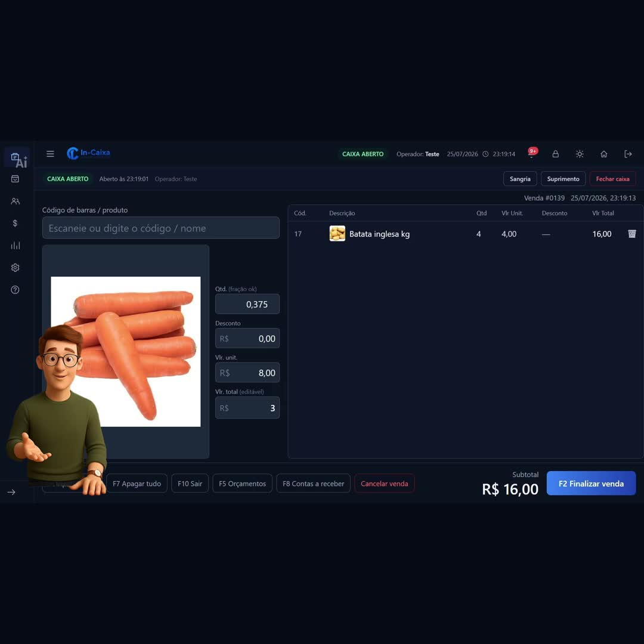644x644 pixels.
Task: Click code cell 17
Action: coord(298,234)
